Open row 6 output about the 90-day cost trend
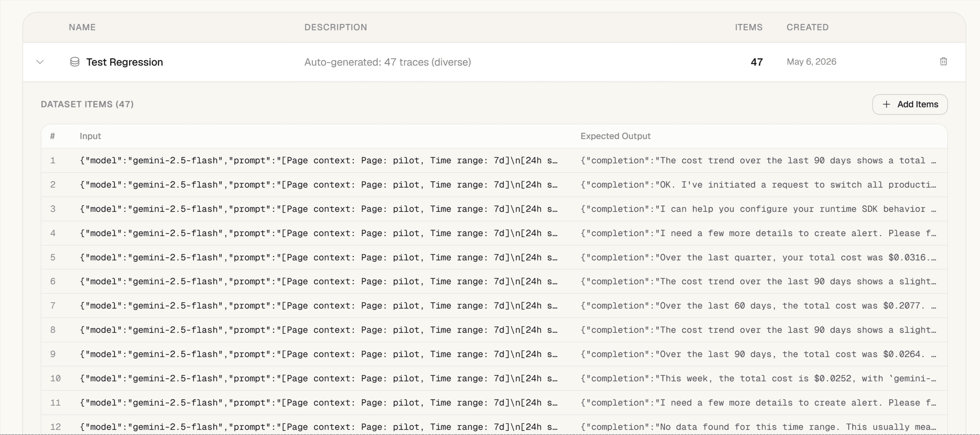980x435 pixels. pyautogui.click(x=758, y=281)
